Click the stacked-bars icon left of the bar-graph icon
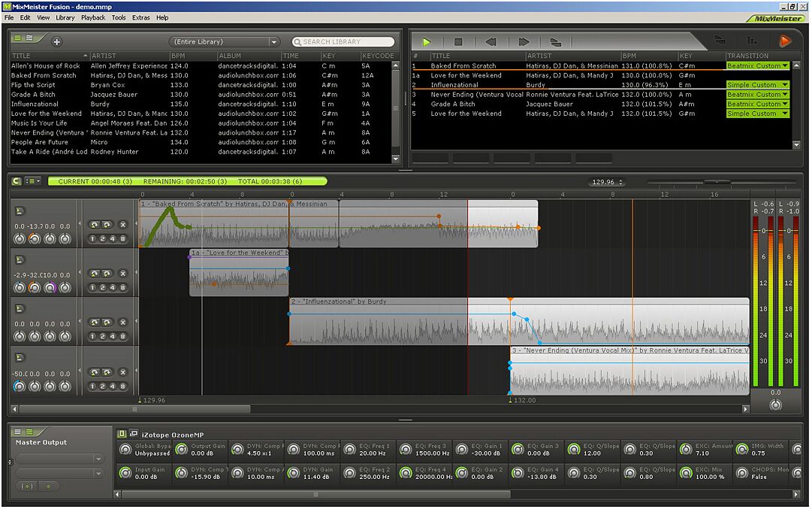Viewport: 812px width, 509px height. tap(720, 40)
